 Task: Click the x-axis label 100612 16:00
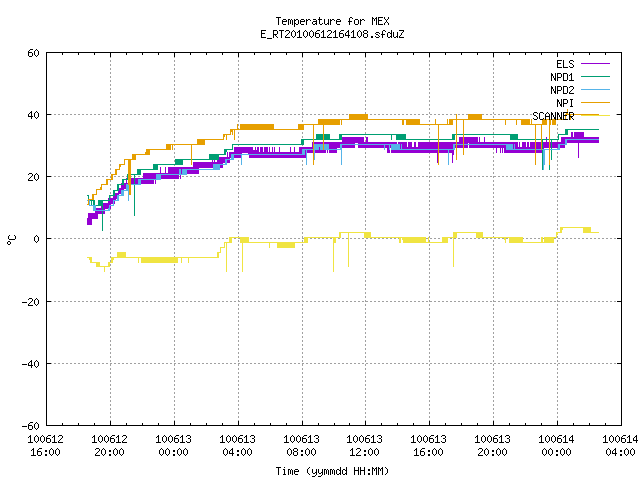coord(45,446)
